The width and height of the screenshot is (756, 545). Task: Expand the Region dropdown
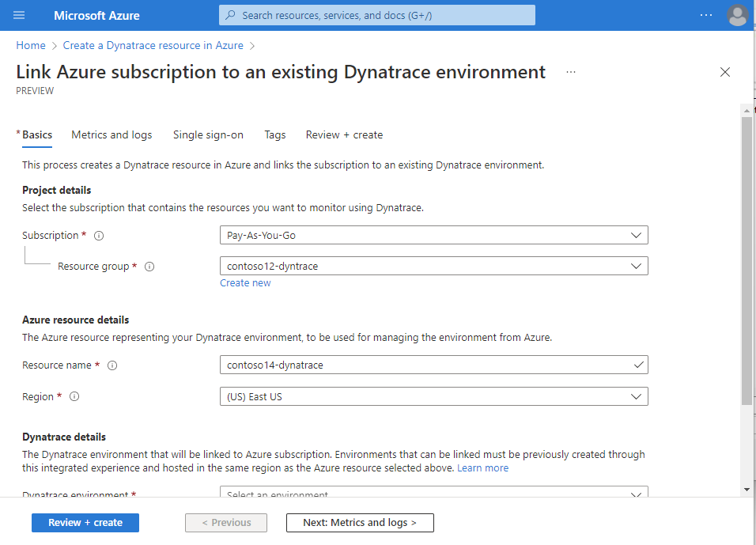(x=434, y=396)
